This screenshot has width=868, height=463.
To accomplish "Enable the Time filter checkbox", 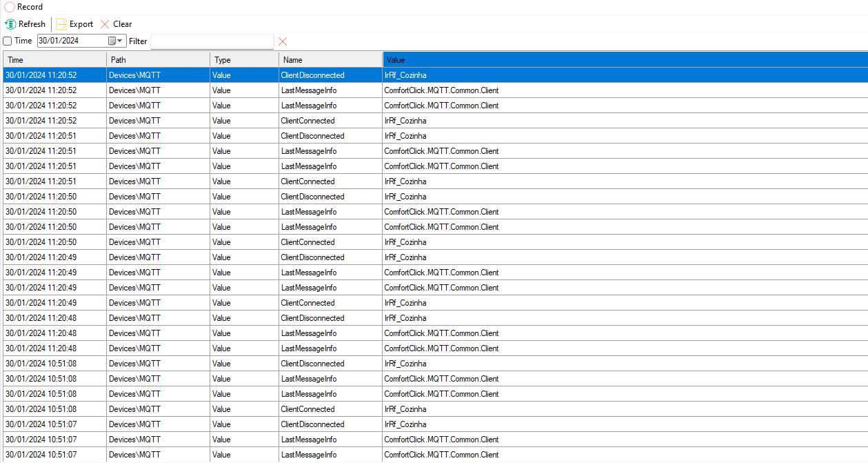I will (x=8, y=41).
